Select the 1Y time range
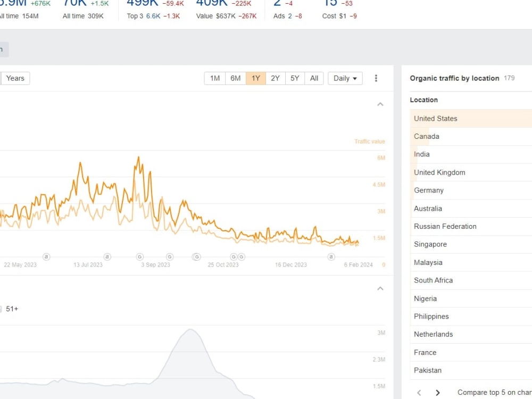 256,78
